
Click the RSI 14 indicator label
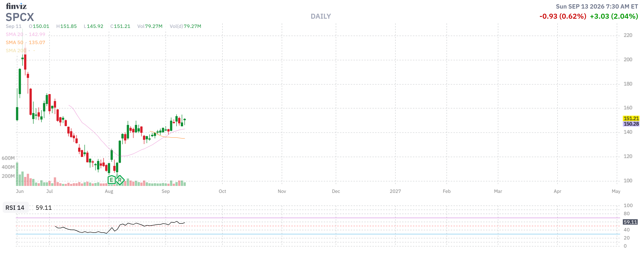[x=15, y=208]
